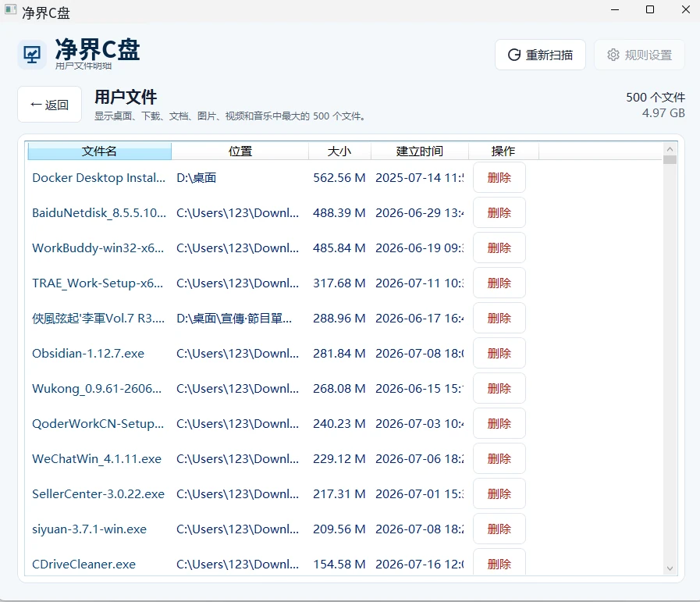Select the WeChatWin_4.1.11.exe file name

97,458
